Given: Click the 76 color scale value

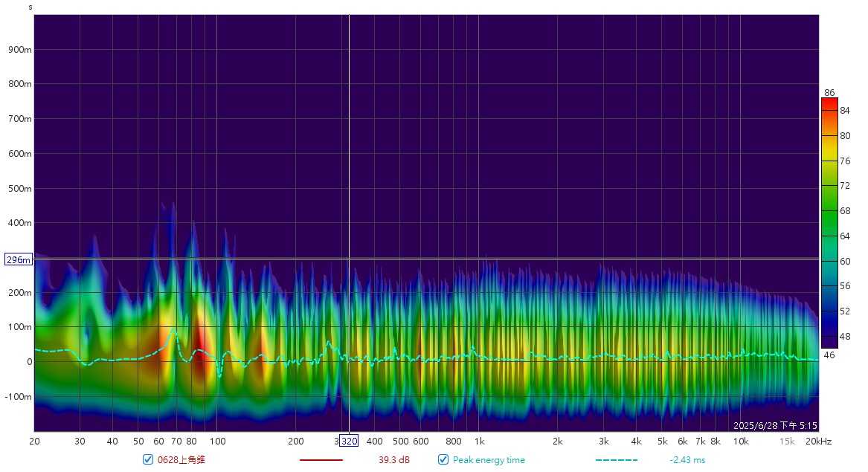Looking at the screenshot, I should click(845, 161).
